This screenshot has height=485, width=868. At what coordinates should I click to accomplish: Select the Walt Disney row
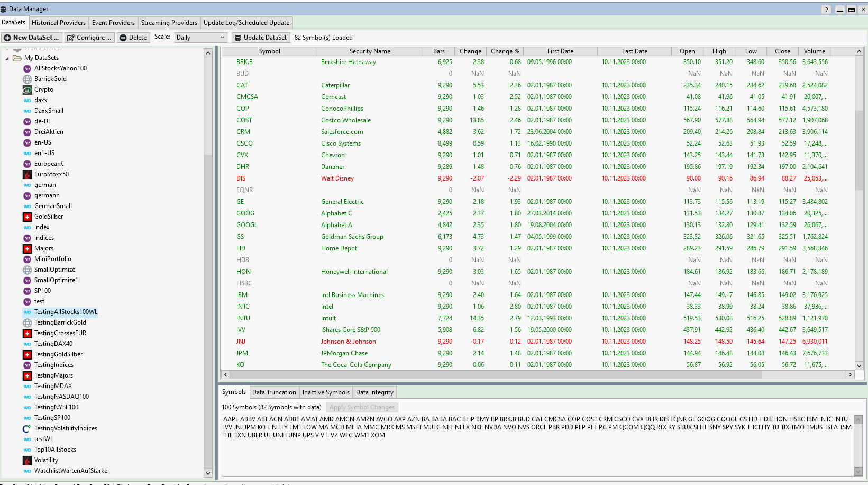[337, 178]
